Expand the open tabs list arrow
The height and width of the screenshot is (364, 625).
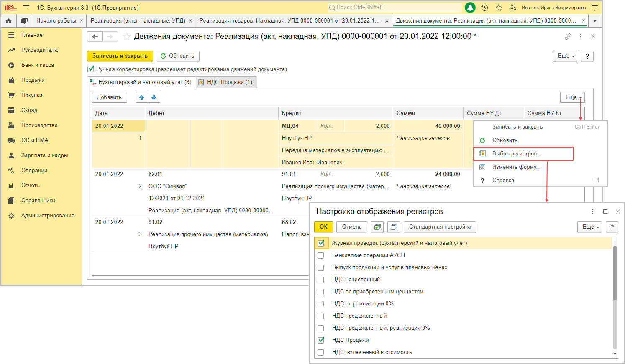pyautogui.click(x=594, y=21)
